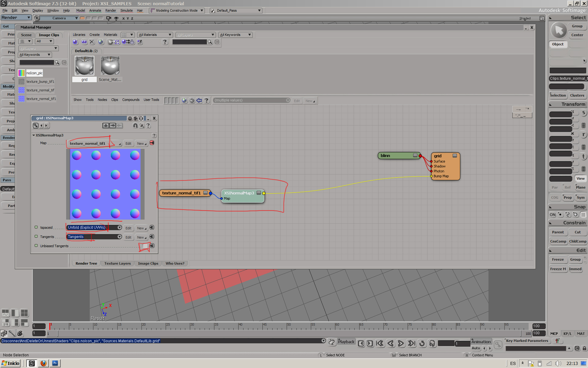The width and height of the screenshot is (588, 368).
Task: Click up arrow navigation icon in property editor
Action: click(x=106, y=125)
